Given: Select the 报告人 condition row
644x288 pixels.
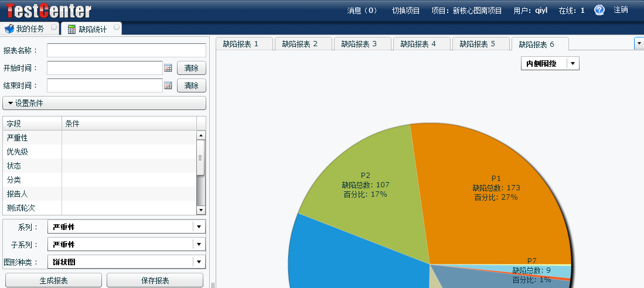Looking at the screenshot, I should tap(100, 194).
